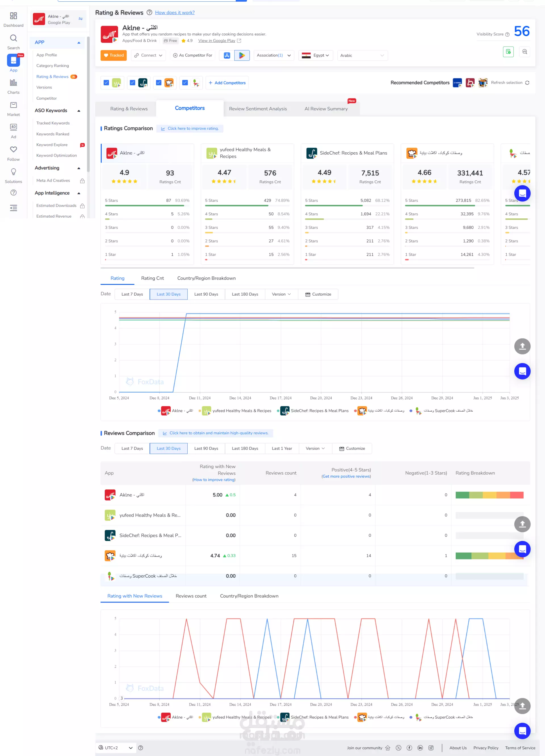Viewport: 545px width, 756px height.
Task: Select the App Store platform icon
Action: pyautogui.click(x=227, y=55)
